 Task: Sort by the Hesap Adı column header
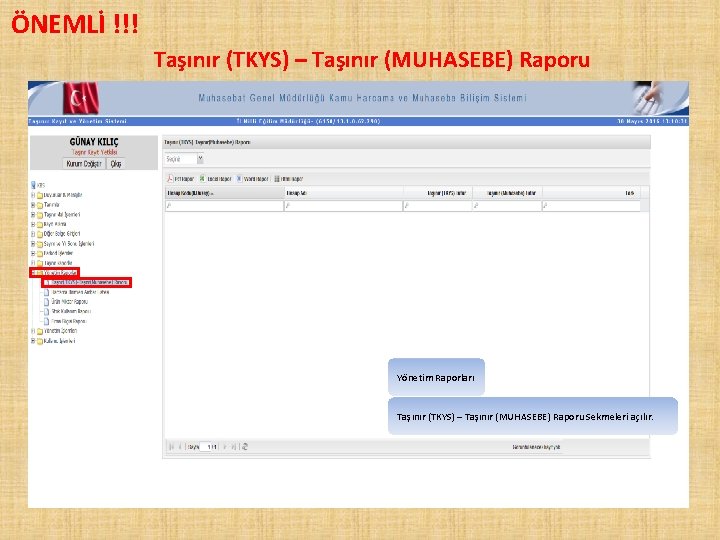coord(344,193)
